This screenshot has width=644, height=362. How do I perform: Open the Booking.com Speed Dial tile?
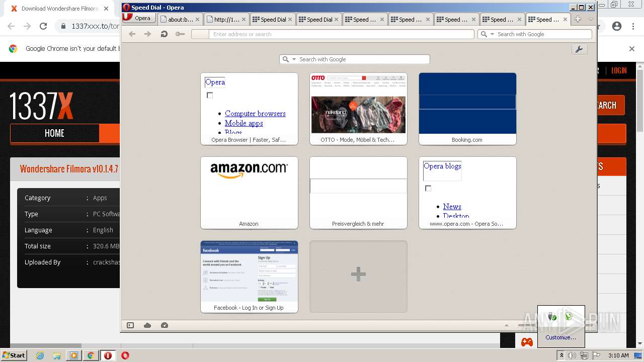pyautogui.click(x=467, y=109)
